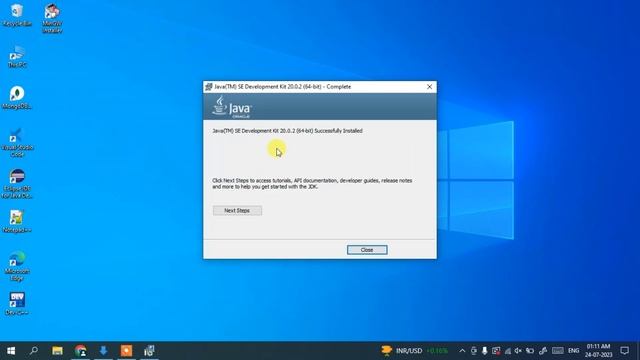Launch Visual Studio Code from desktop

[x=17, y=142]
